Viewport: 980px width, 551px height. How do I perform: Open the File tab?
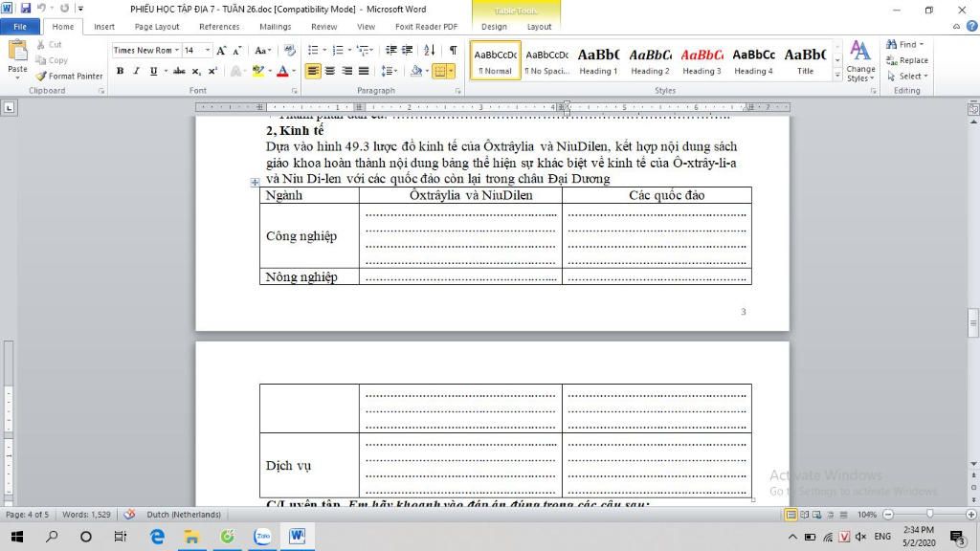click(x=20, y=26)
